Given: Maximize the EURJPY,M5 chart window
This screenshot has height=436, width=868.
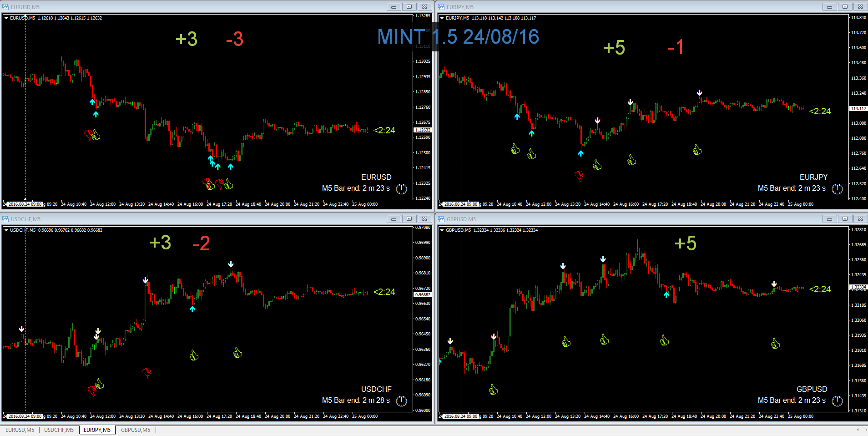Looking at the screenshot, I should pyautogui.click(x=845, y=7).
